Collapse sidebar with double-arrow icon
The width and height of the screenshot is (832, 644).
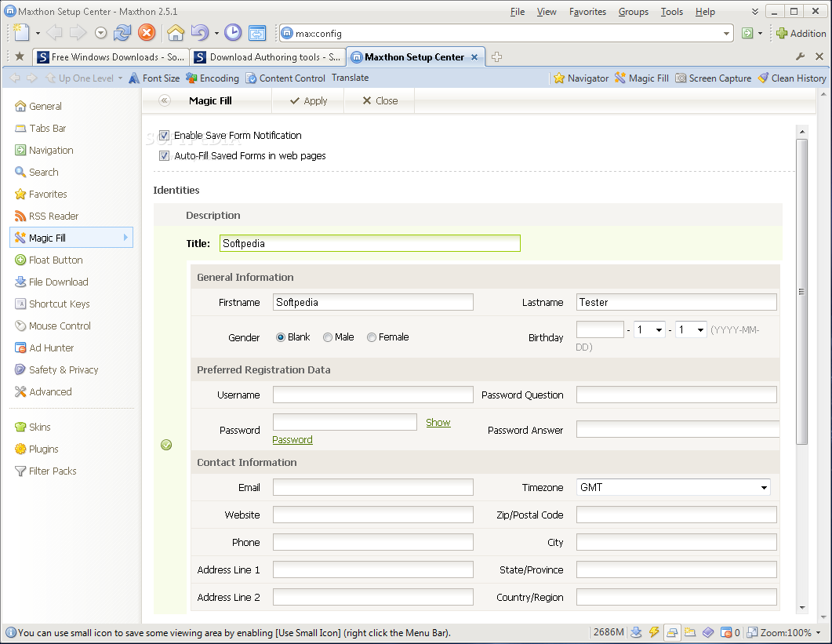(165, 100)
